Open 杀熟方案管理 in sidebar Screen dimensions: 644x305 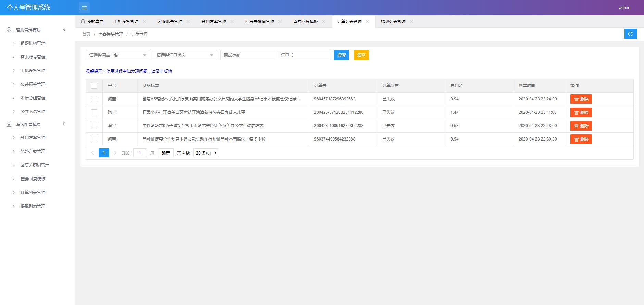[x=33, y=151]
